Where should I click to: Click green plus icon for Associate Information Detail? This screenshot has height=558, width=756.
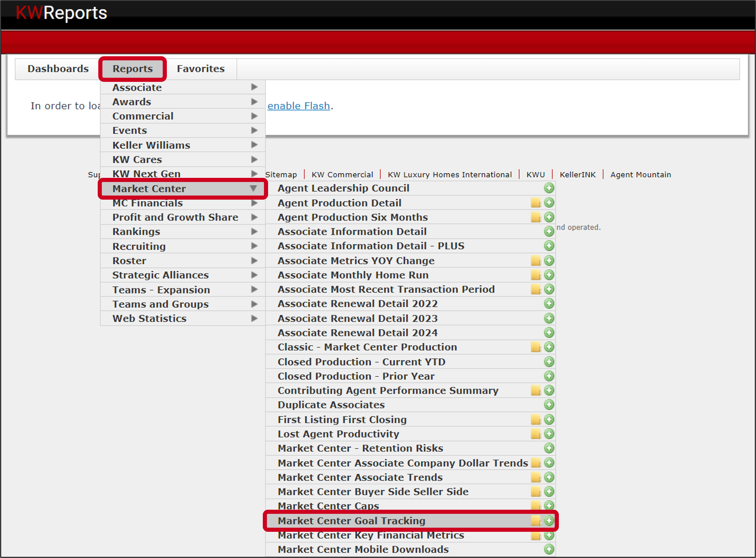[549, 231]
